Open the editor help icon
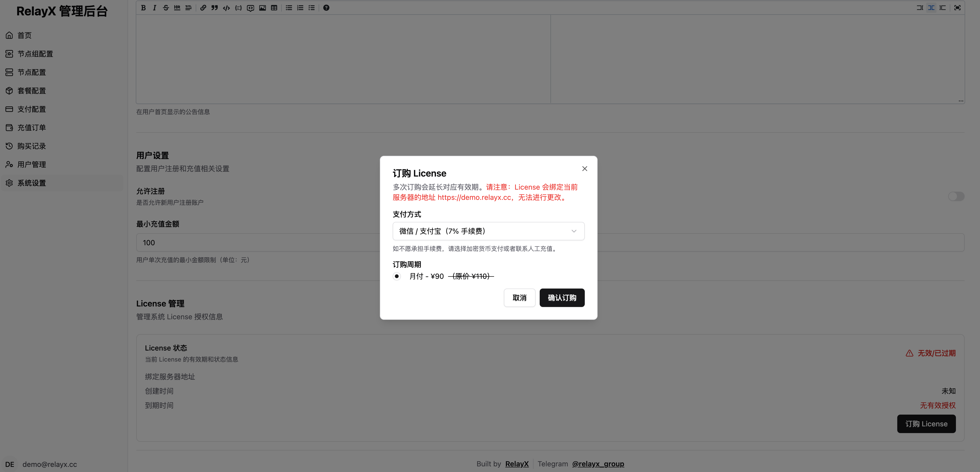 pyautogui.click(x=326, y=8)
